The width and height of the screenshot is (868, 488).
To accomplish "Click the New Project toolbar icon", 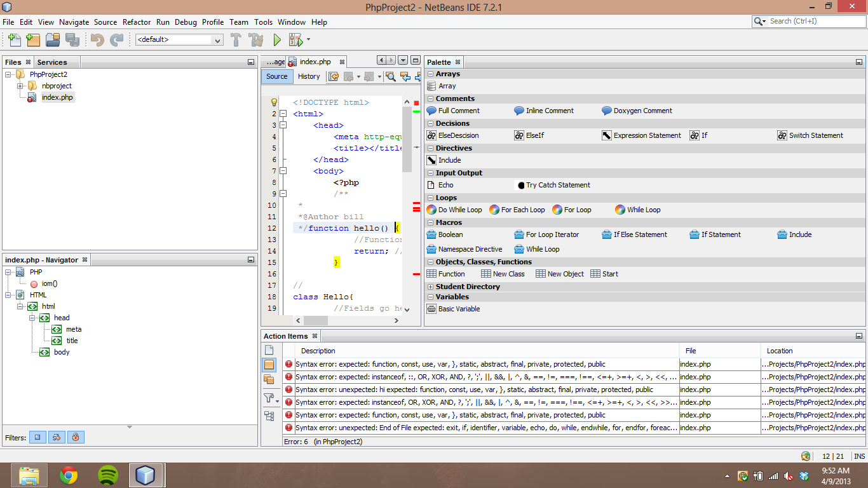I will (x=33, y=40).
